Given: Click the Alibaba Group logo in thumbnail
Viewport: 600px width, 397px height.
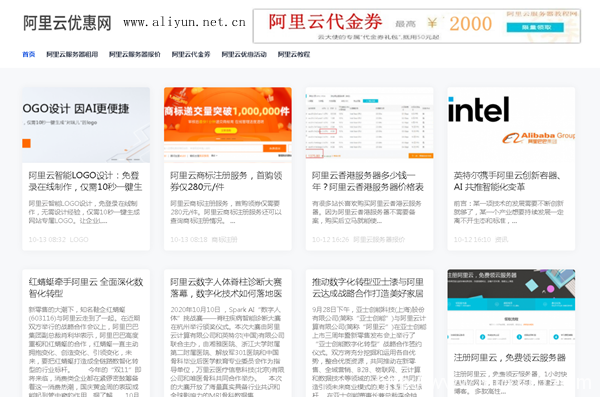Looking at the screenshot, I should 538,138.
